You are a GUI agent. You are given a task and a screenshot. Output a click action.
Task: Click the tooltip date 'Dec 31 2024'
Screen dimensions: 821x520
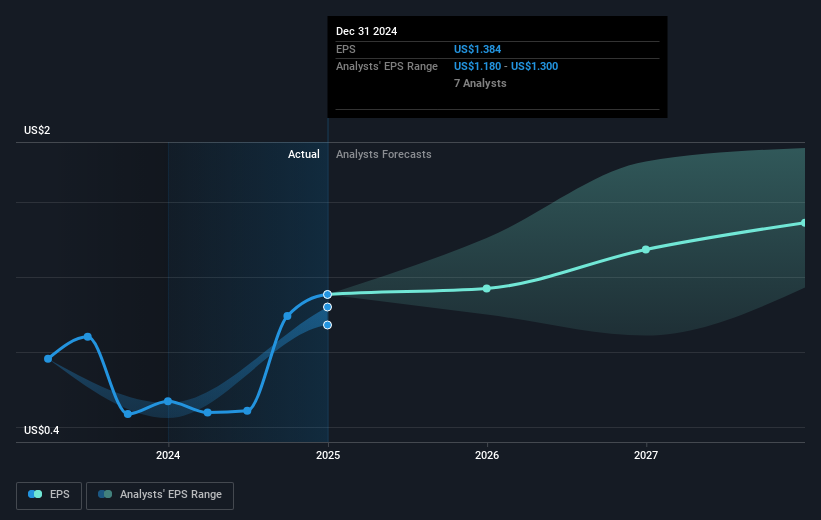(367, 31)
